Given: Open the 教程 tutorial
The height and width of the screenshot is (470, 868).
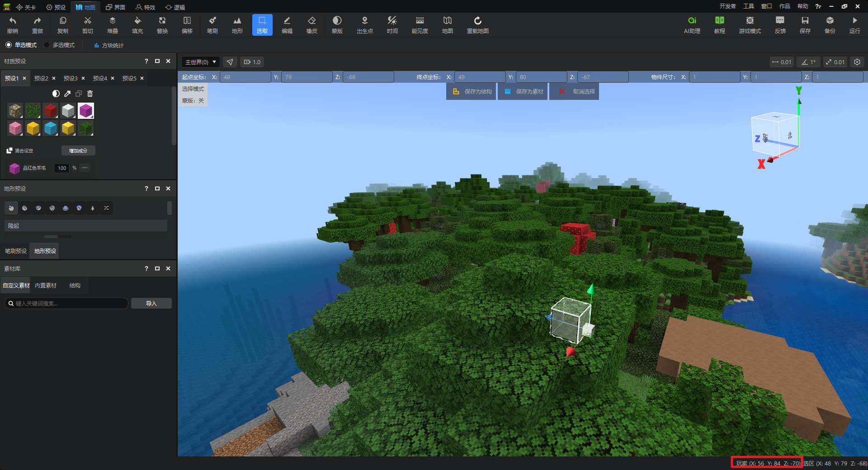Looking at the screenshot, I should click(720, 25).
